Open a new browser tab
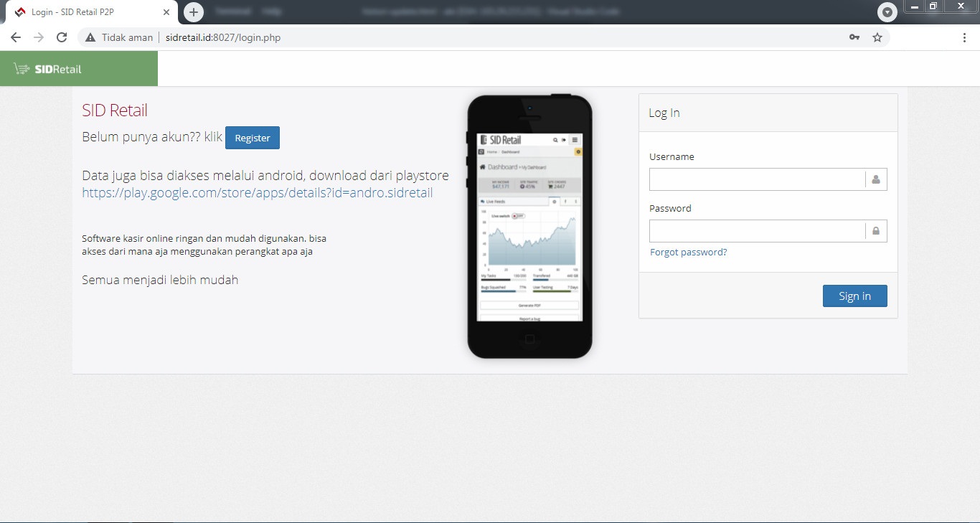Viewport: 980px width, 523px height. coord(194,12)
